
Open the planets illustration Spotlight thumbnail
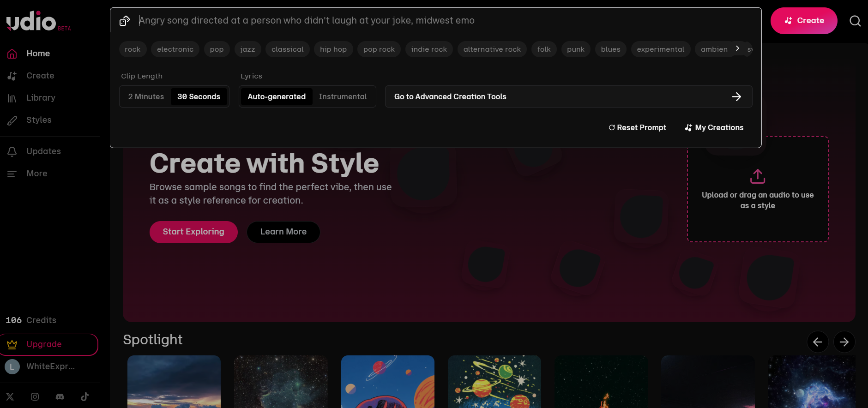click(388, 382)
